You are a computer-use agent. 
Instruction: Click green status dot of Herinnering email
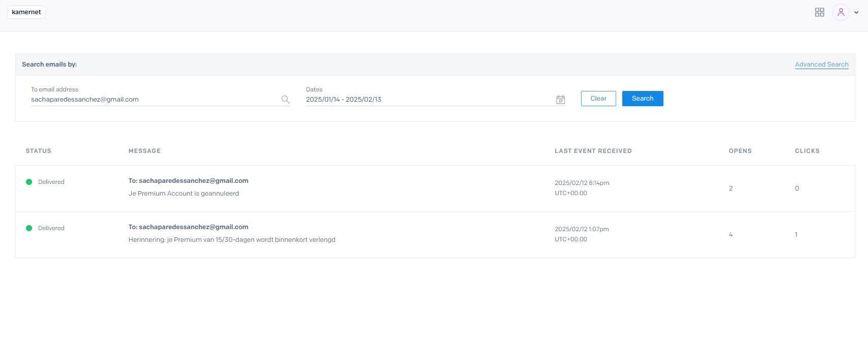(29, 228)
